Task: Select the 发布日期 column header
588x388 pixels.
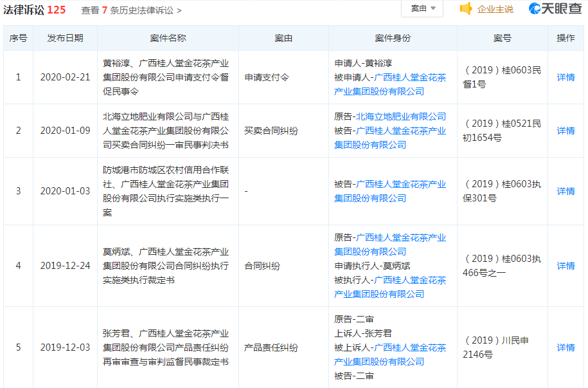Action: 65,39
